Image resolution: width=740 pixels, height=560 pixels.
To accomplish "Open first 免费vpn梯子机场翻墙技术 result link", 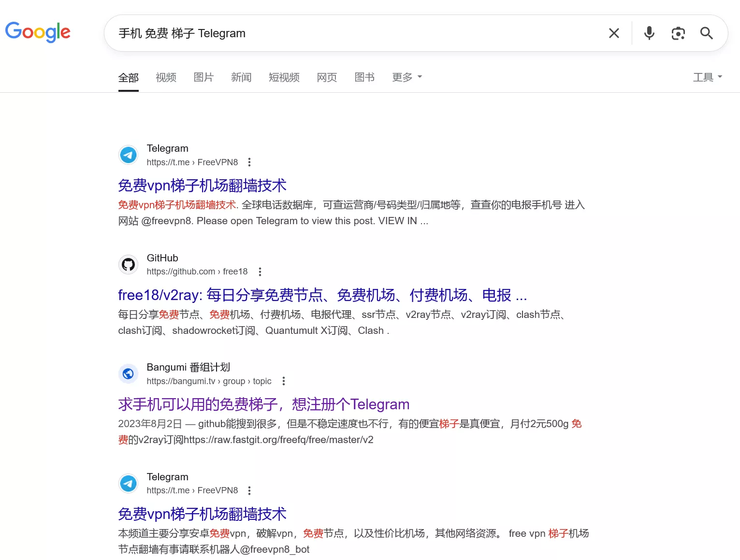I will [x=202, y=186].
